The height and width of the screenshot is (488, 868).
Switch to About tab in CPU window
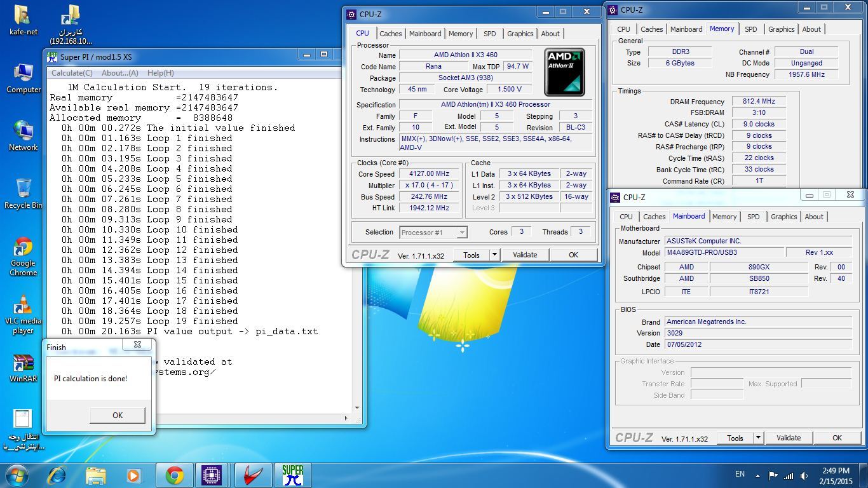point(550,34)
